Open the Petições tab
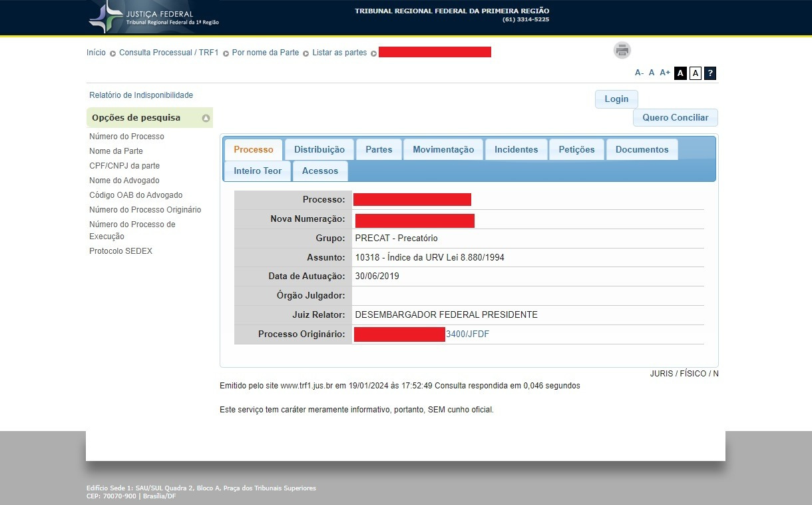 pyautogui.click(x=576, y=150)
